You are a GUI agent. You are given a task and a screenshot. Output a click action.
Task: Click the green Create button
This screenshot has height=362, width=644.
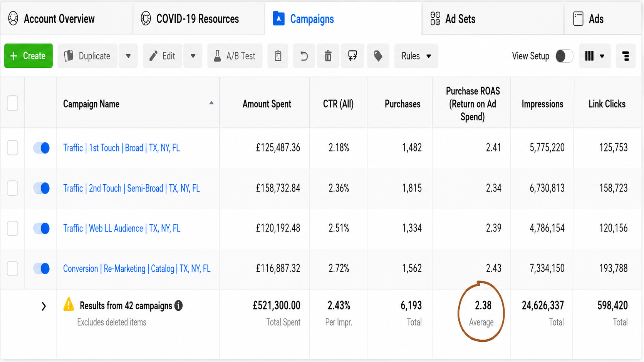point(29,56)
